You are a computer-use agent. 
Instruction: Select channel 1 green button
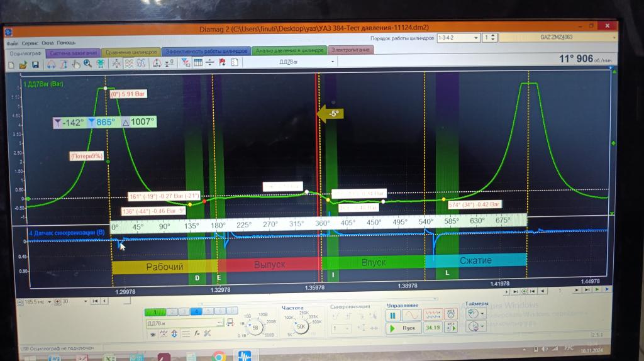tap(155, 312)
